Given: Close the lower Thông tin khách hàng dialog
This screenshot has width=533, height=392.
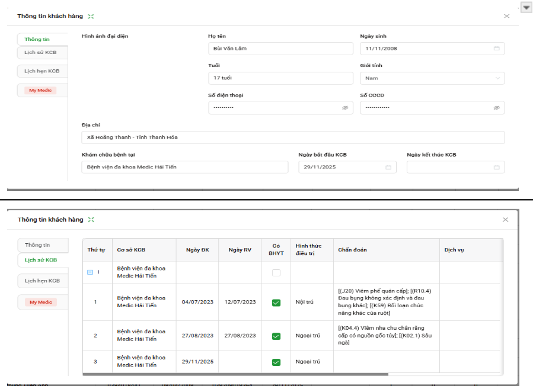Looking at the screenshot, I should (x=505, y=219).
